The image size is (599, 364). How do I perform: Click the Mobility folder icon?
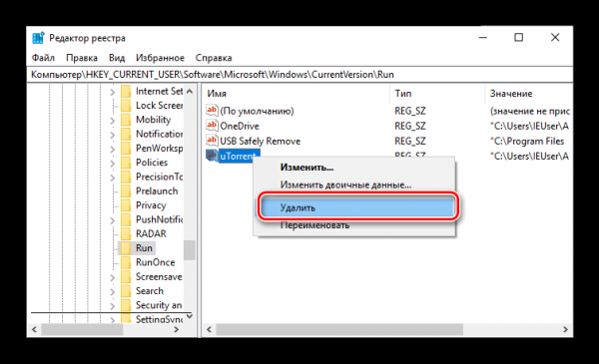pyautogui.click(x=126, y=120)
